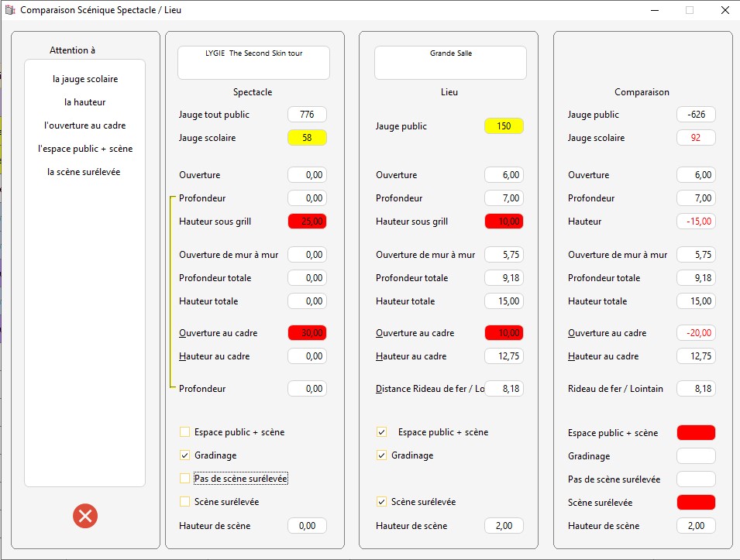Uncheck Espace public + scène under Lieu
The image size is (740, 560).
(381, 432)
